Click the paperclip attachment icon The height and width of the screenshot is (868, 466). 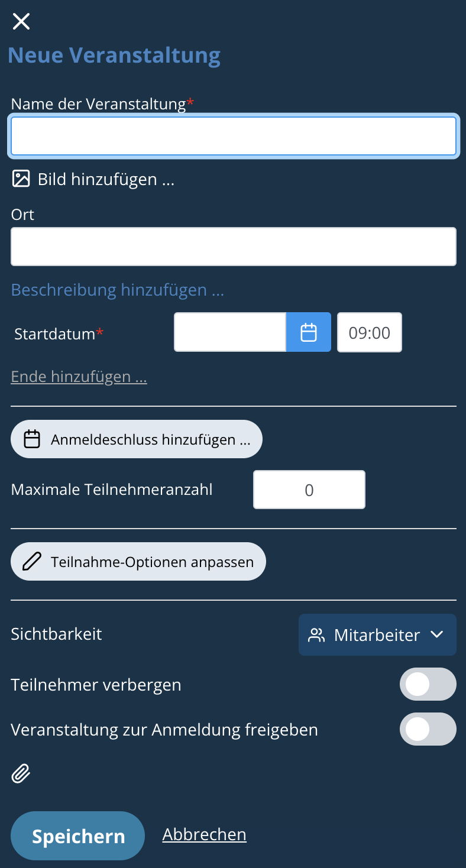[x=21, y=773]
